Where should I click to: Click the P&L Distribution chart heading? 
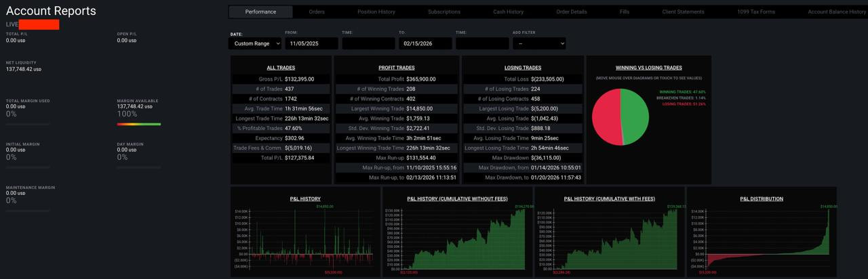coord(761,198)
